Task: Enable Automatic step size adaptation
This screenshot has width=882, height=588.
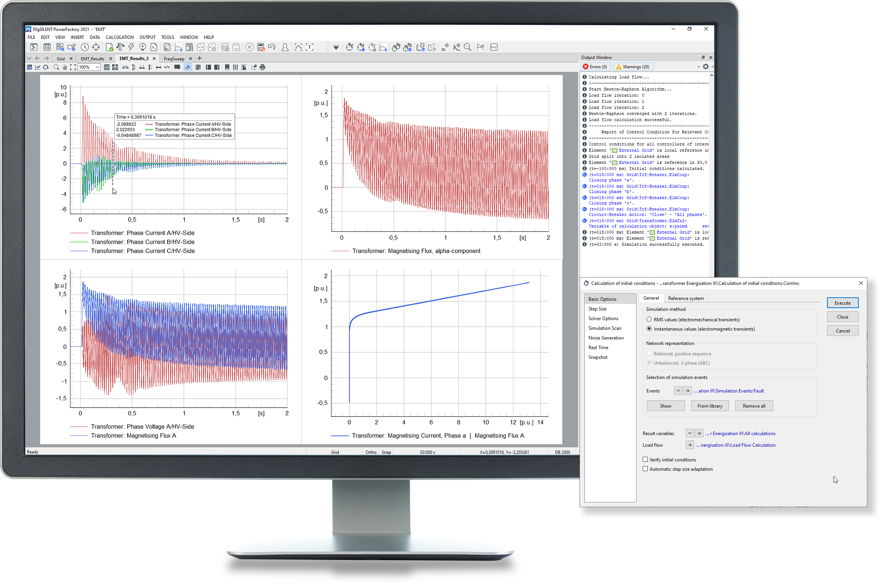Action: [645, 469]
